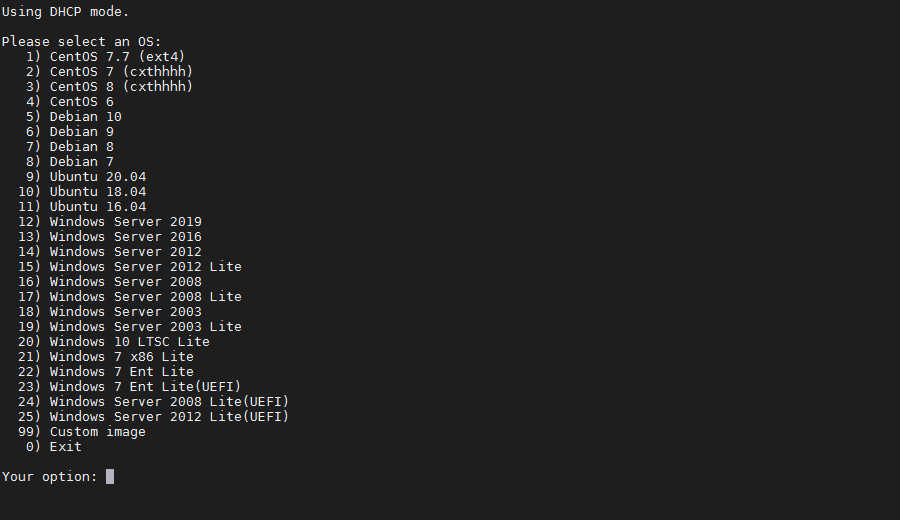
Task: Select the CentOS 8 (cxthhhh) entry
Action: click(121, 87)
